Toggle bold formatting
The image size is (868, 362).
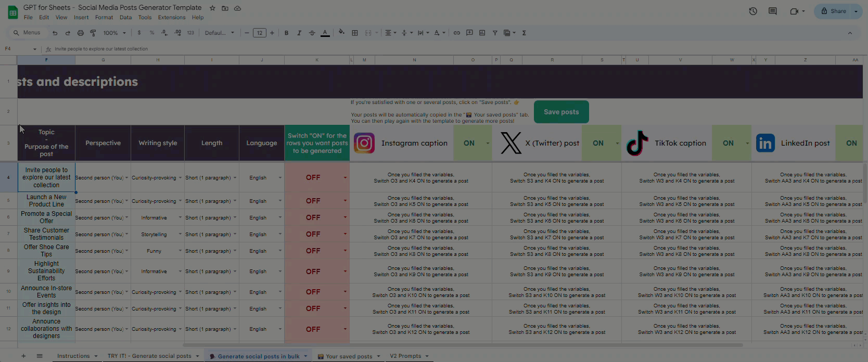[x=286, y=33]
